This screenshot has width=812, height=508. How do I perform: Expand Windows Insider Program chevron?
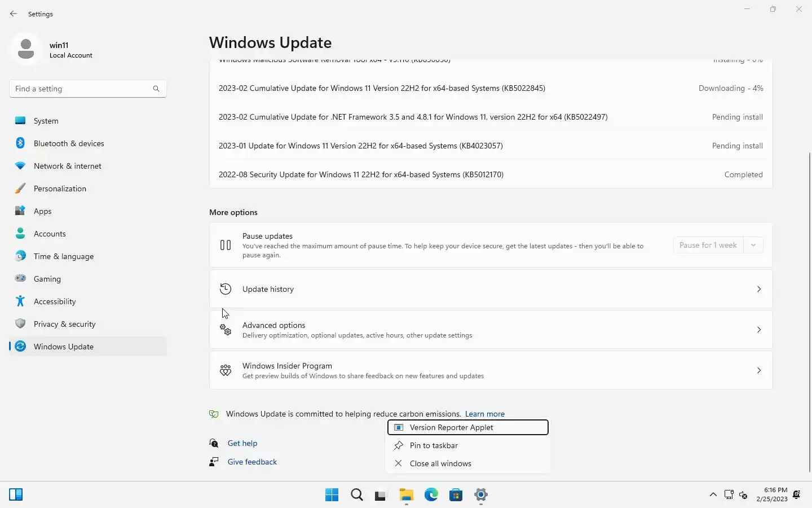tap(759, 370)
